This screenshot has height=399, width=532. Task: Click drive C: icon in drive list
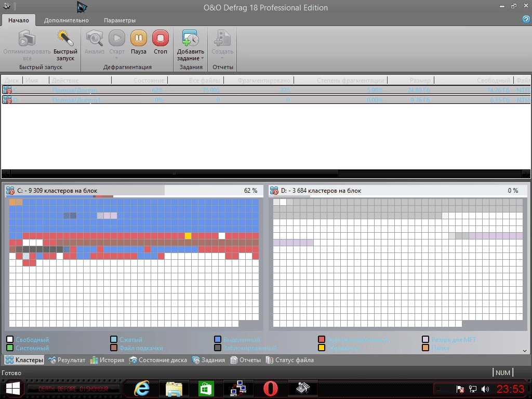click(7, 90)
